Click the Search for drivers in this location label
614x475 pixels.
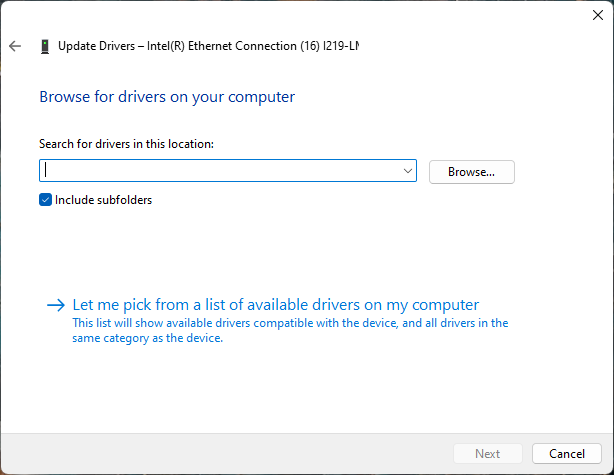click(x=126, y=144)
